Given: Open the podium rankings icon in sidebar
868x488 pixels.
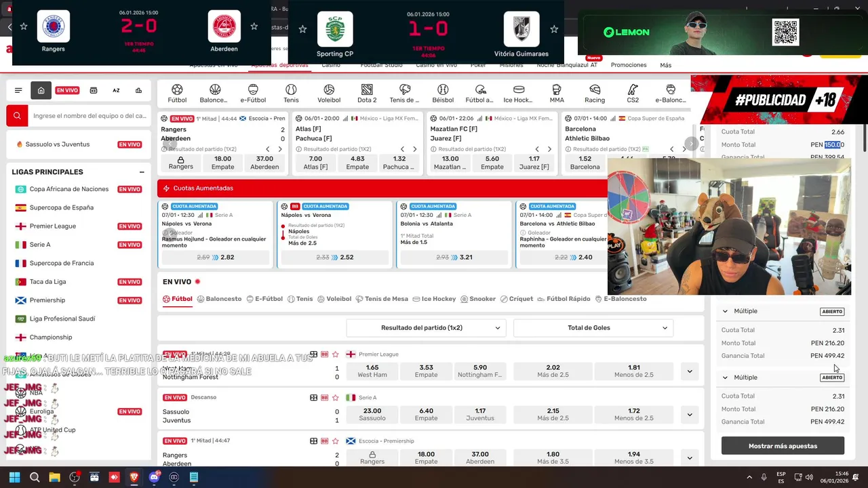Looking at the screenshot, I should pyautogui.click(x=138, y=90).
